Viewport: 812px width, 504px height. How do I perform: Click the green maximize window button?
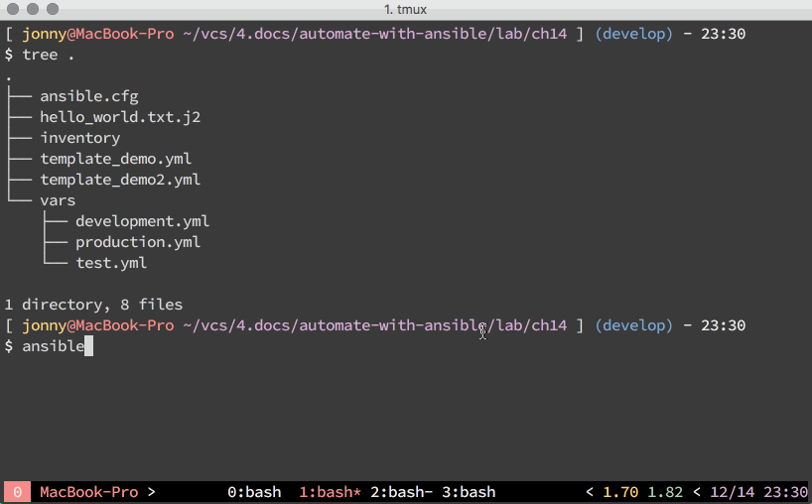[53, 9]
